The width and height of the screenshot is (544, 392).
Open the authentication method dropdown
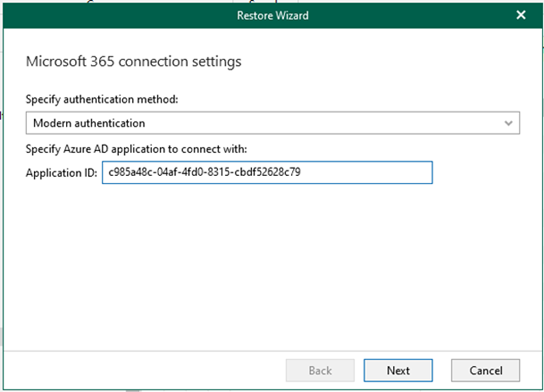point(273,123)
